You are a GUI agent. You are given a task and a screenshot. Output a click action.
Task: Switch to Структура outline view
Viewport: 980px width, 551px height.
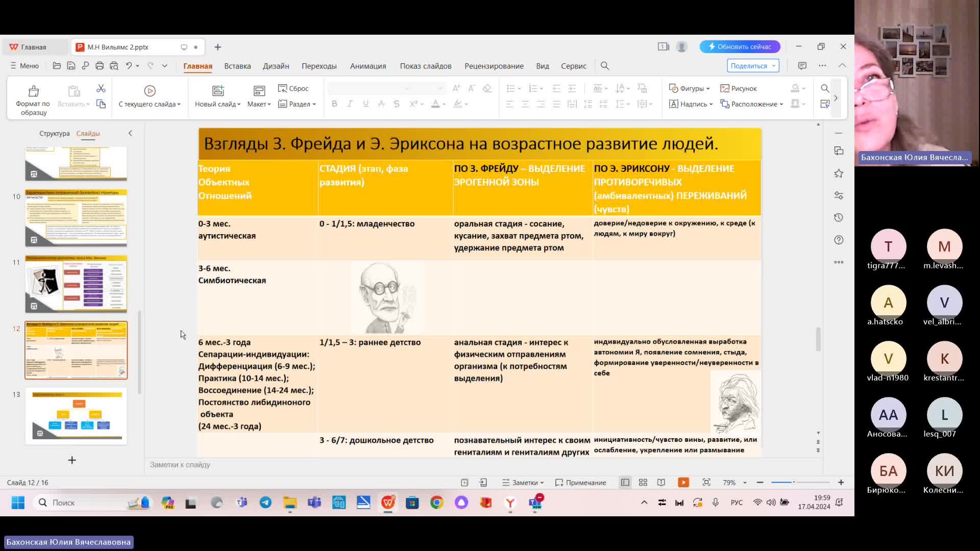55,133
